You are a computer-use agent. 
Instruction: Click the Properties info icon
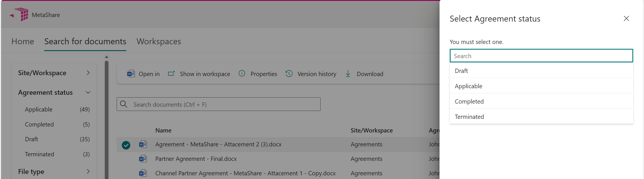click(x=242, y=73)
